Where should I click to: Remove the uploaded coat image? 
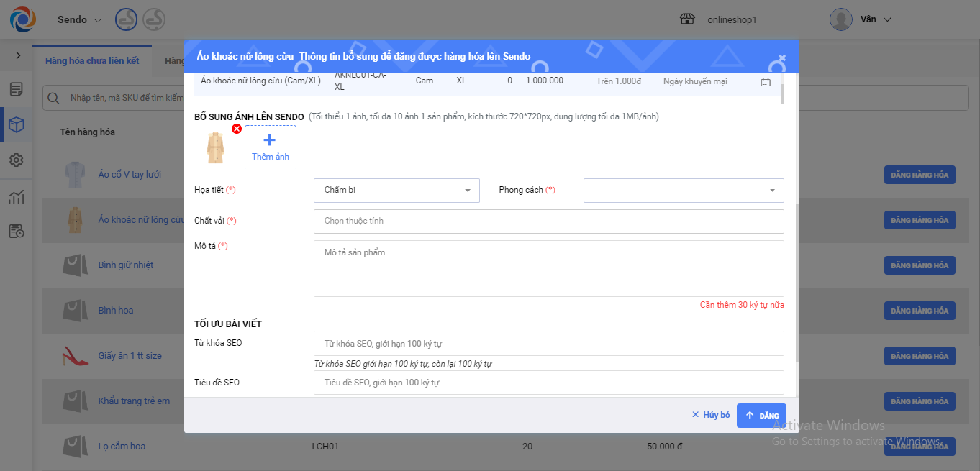pos(236,129)
